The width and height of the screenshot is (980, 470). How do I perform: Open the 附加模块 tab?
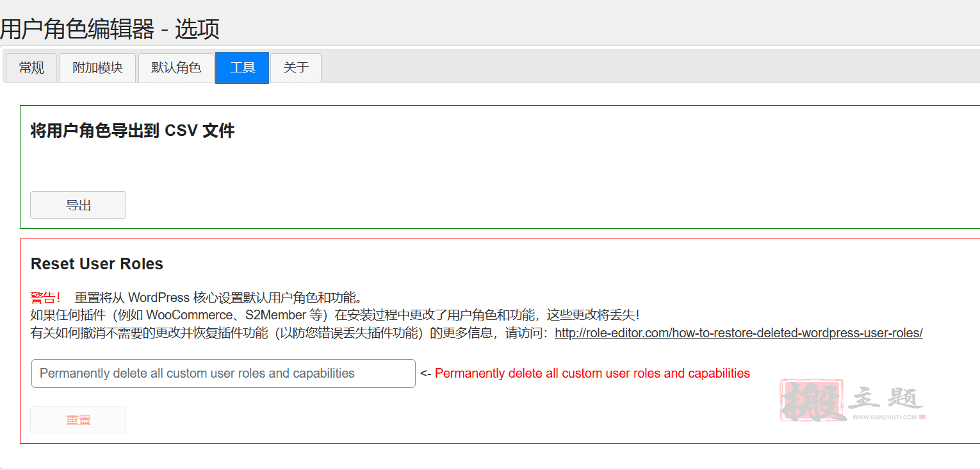pyautogui.click(x=97, y=67)
